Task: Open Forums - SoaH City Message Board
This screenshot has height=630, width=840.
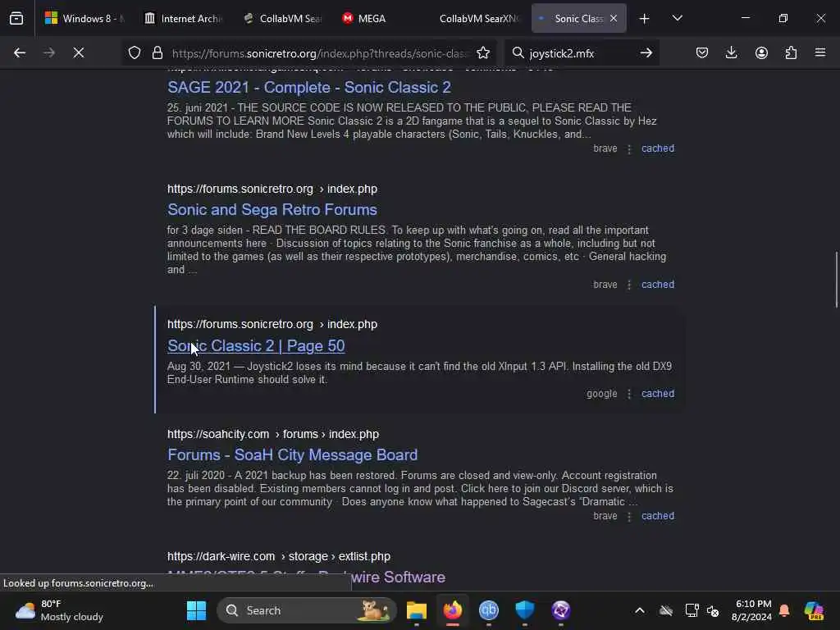Action: (x=293, y=454)
